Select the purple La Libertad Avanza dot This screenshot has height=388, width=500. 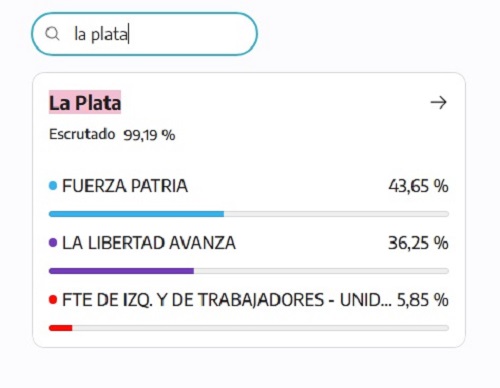(53, 243)
